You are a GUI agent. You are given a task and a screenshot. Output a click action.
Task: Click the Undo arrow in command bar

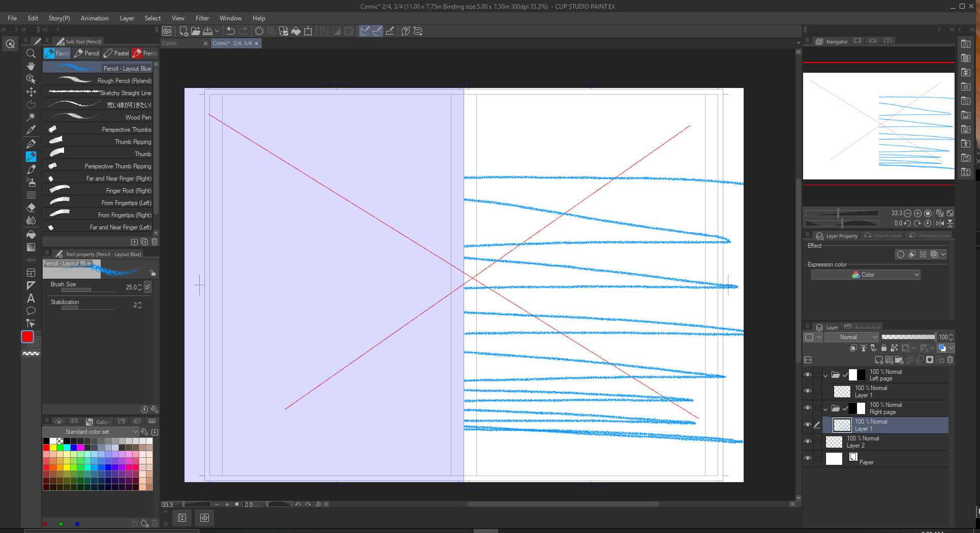(x=230, y=31)
